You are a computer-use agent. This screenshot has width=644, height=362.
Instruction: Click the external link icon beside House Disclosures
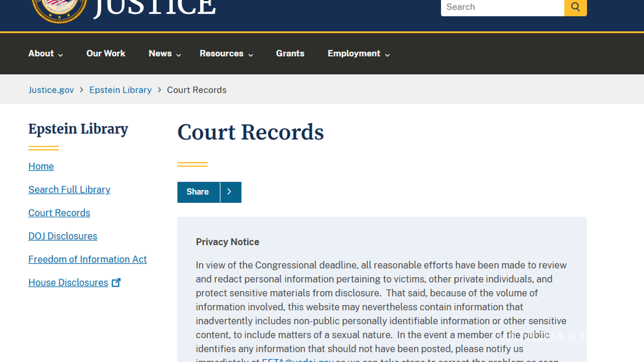pos(116,283)
